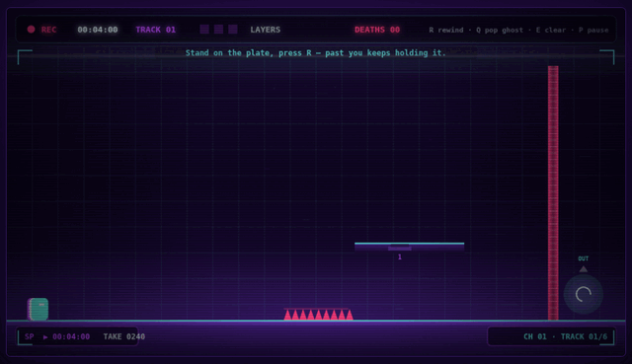632x364 pixels.
Task: Click the DEATHS 00 counter
Action: point(377,30)
